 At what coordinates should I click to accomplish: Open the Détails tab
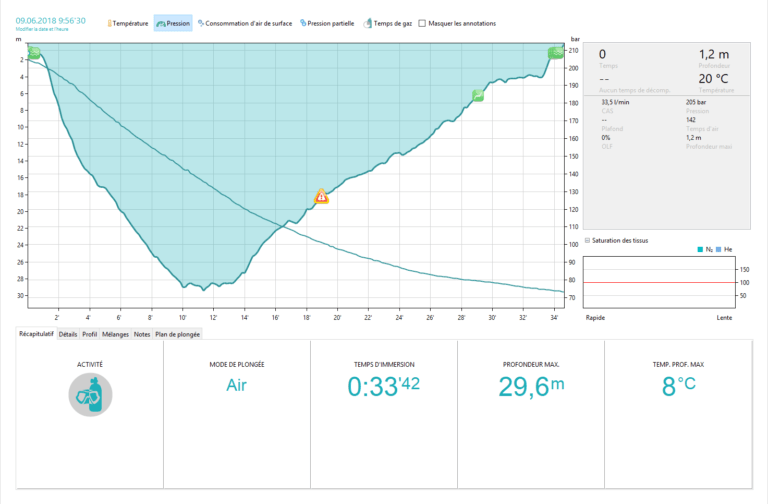pyautogui.click(x=68, y=334)
